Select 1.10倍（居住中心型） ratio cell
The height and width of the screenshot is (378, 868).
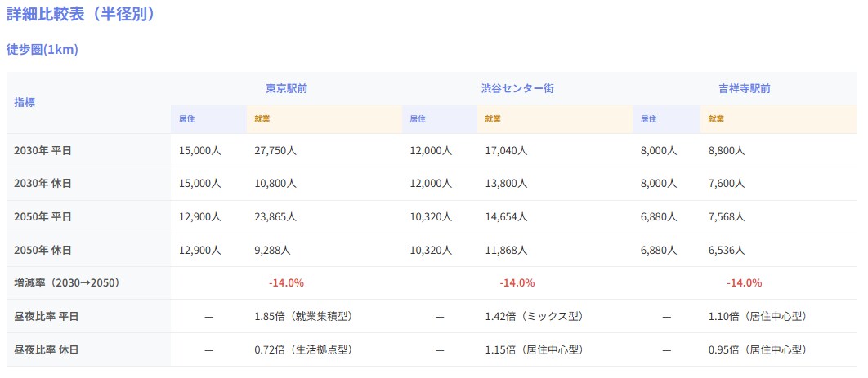pos(758,316)
